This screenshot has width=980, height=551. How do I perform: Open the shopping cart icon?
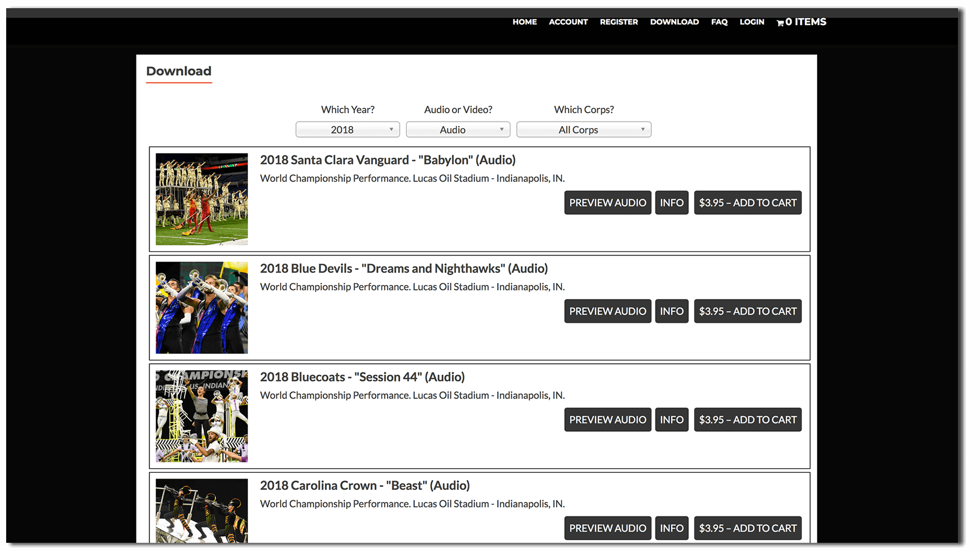[780, 22]
